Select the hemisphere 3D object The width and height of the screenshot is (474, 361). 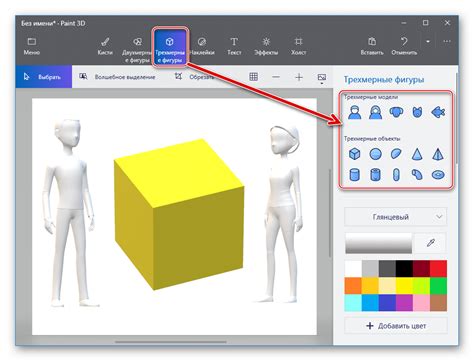(x=396, y=154)
